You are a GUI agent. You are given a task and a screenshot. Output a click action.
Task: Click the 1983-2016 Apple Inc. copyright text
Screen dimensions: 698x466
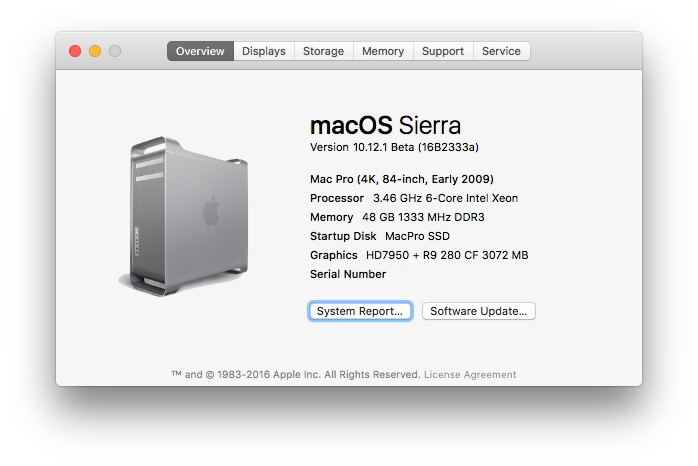point(296,375)
